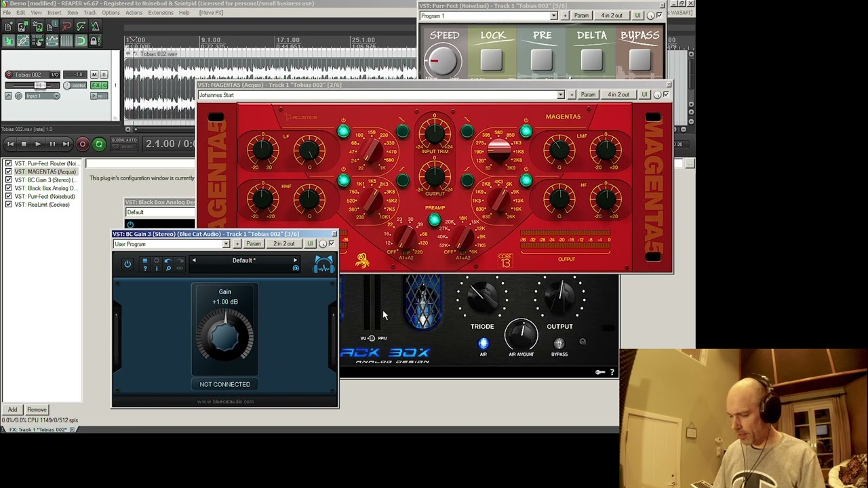868x488 pixels.
Task: Open BC Gain 'Default' preset name selector
Action: point(244,260)
